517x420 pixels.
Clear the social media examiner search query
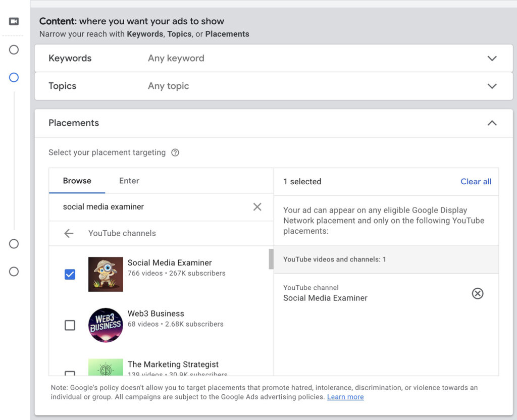[257, 206]
